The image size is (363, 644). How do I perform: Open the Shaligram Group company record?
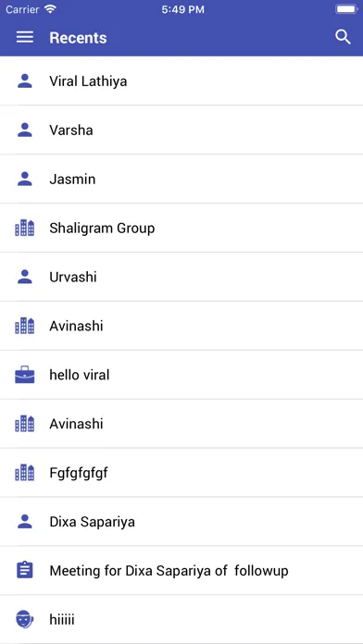tap(181, 228)
